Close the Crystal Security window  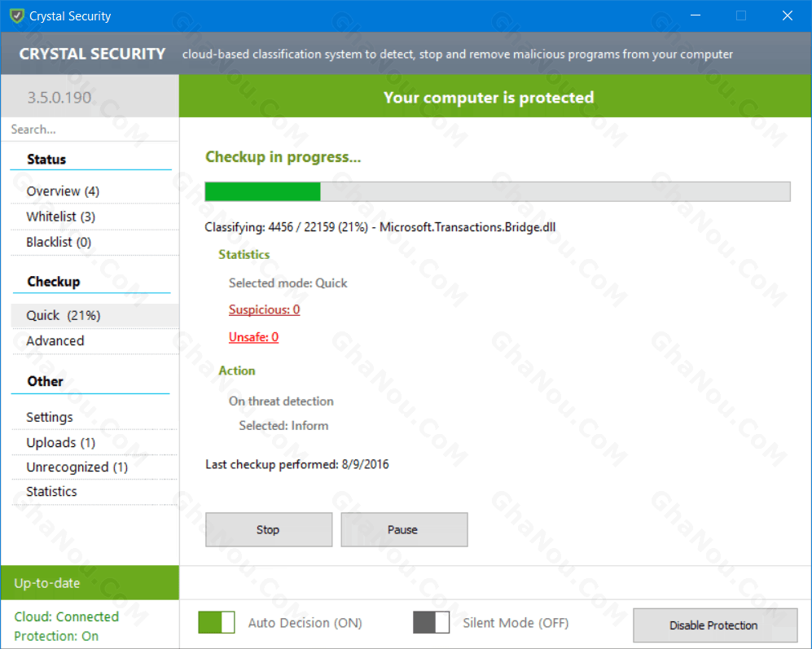pyautogui.click(x=788, y=15)
